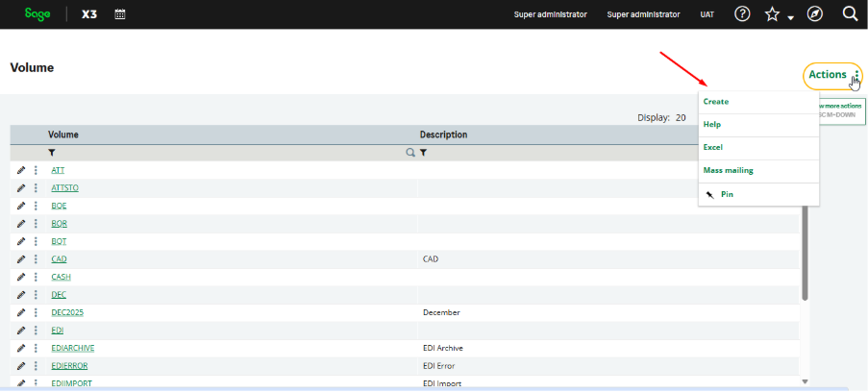The width and height of the screenshot is (868, 392).
Task: Click magnifier icon in Volume filter row
Action: (x=410, y=153)
